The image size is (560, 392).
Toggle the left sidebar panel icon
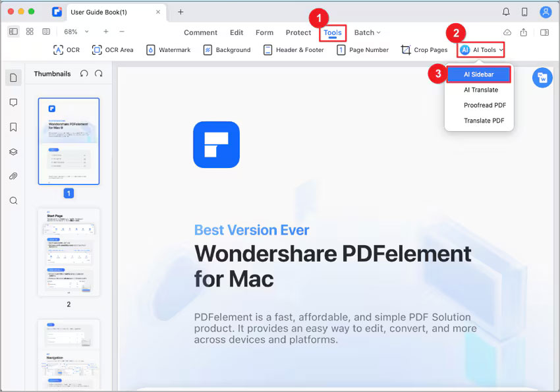point(14,32)
